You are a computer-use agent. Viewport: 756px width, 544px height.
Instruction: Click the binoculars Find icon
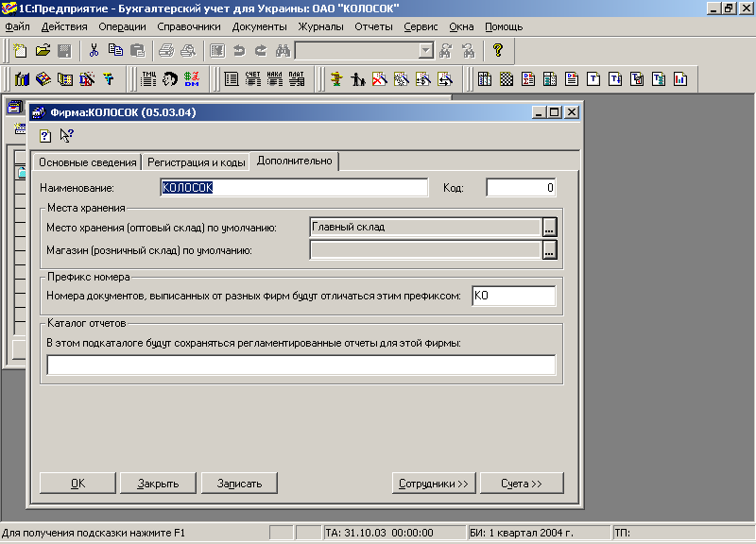(283, 51)
